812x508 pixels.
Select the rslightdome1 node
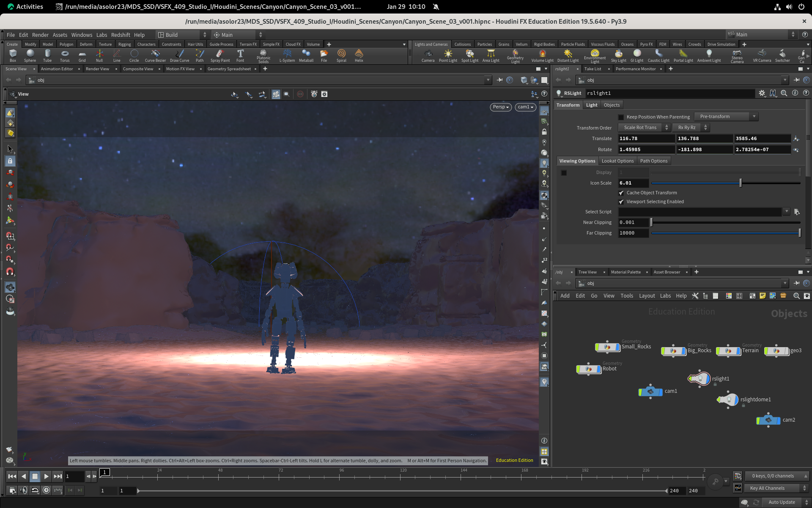pos(728,400)
